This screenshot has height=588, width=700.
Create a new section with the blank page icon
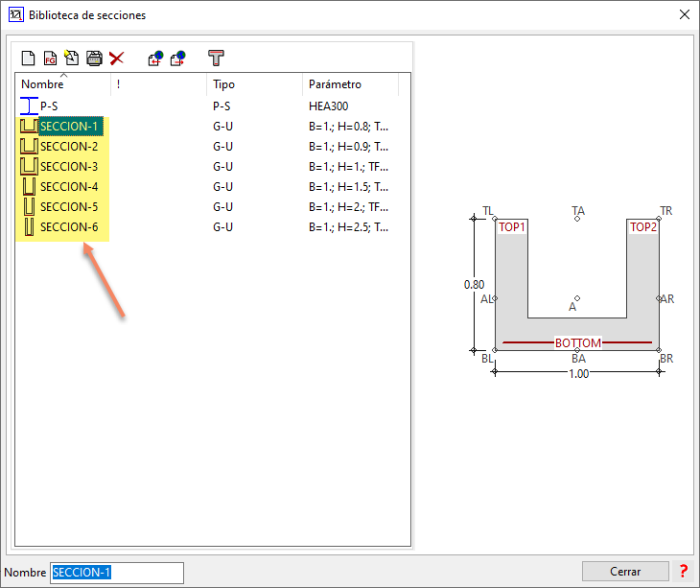pyautogui.click(x=28, y=59)
